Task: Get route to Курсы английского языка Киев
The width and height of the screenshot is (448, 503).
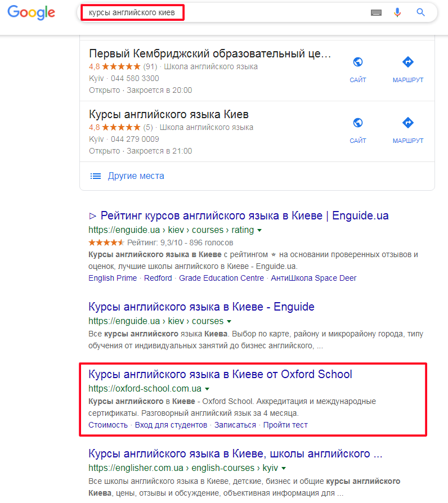Action: [408, 130]
